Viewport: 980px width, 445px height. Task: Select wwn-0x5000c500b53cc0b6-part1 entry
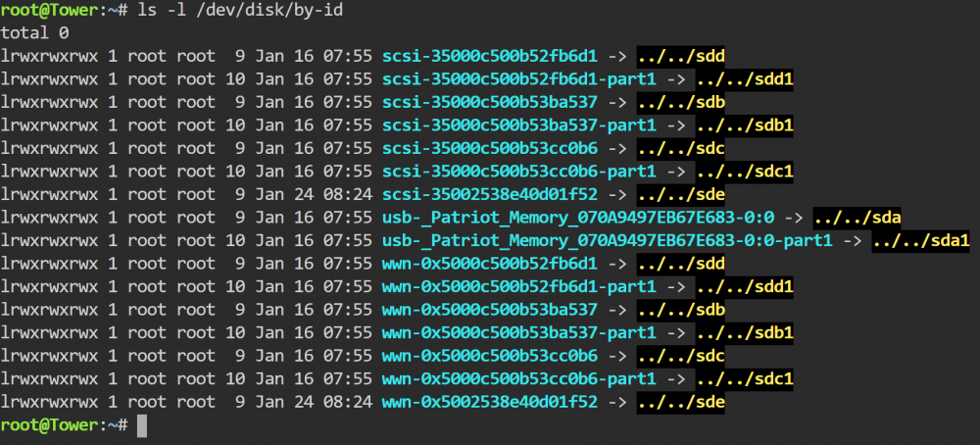pyautogui.click(x=518, y=380)
